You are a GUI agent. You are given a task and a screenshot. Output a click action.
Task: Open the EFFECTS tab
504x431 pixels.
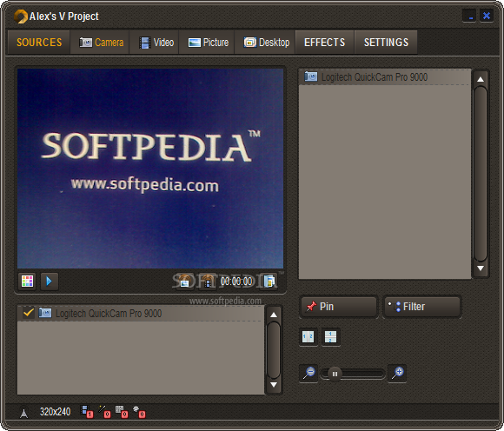point(325,43)
